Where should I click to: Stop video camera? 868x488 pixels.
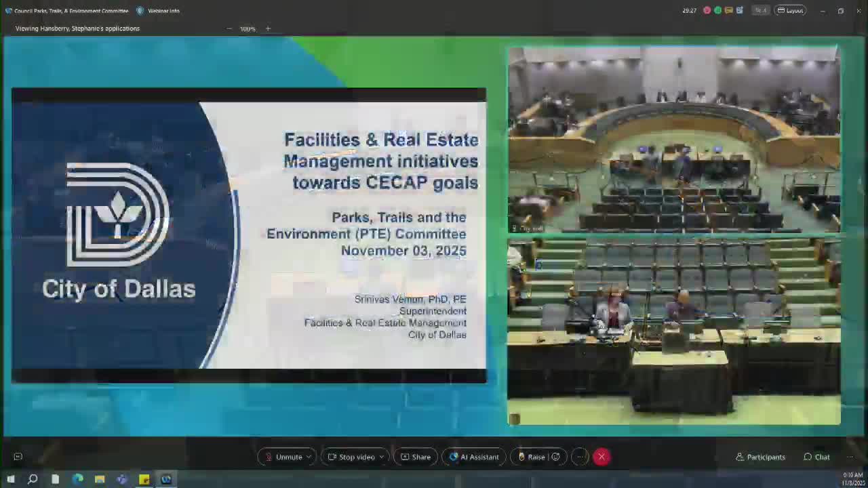click(x=351, y=457)
